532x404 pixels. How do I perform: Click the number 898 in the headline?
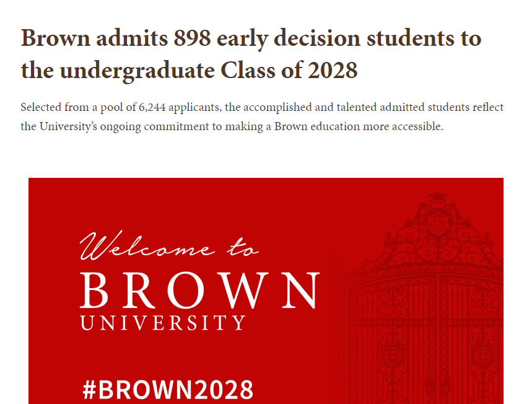click(192, 38)
